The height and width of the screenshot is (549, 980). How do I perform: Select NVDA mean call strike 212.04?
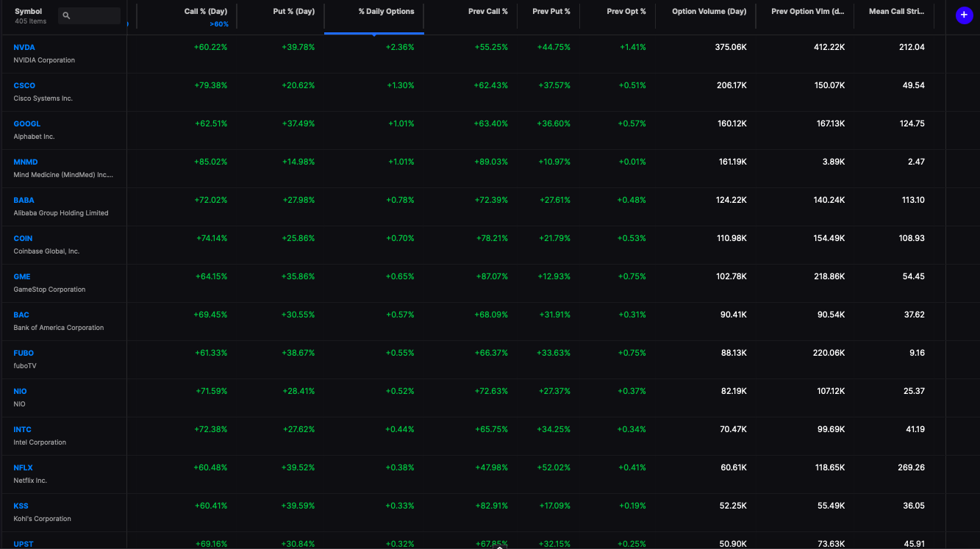point(912,47)
